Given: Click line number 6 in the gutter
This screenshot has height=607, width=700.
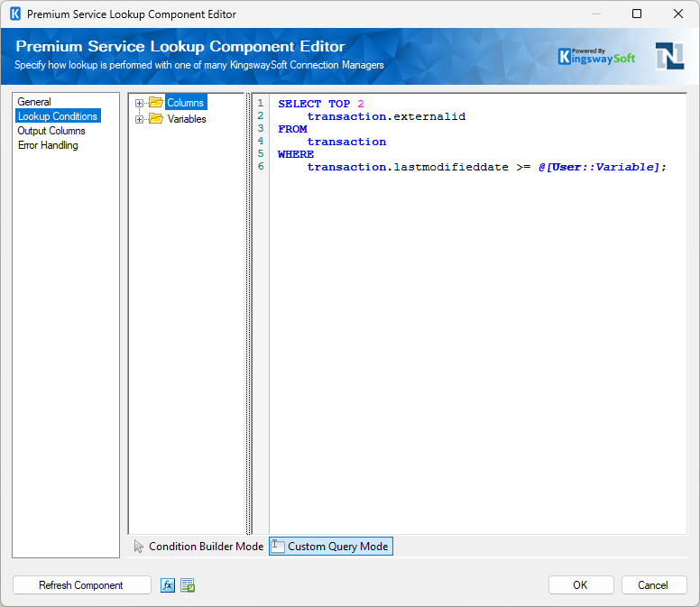Looking at the screenshot, I should (261, 166).
